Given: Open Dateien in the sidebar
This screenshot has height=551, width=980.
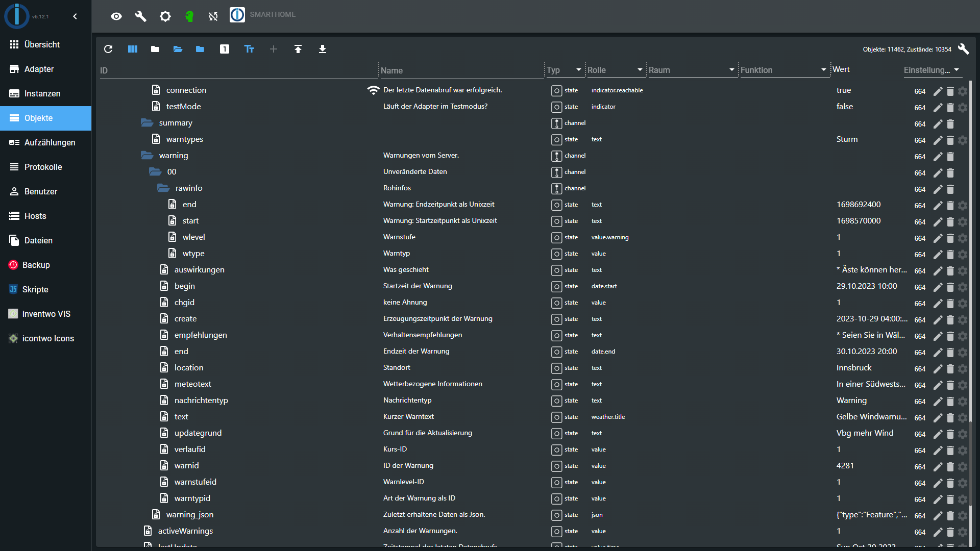Looking at the screenshot, I should [x=46, y=240].
